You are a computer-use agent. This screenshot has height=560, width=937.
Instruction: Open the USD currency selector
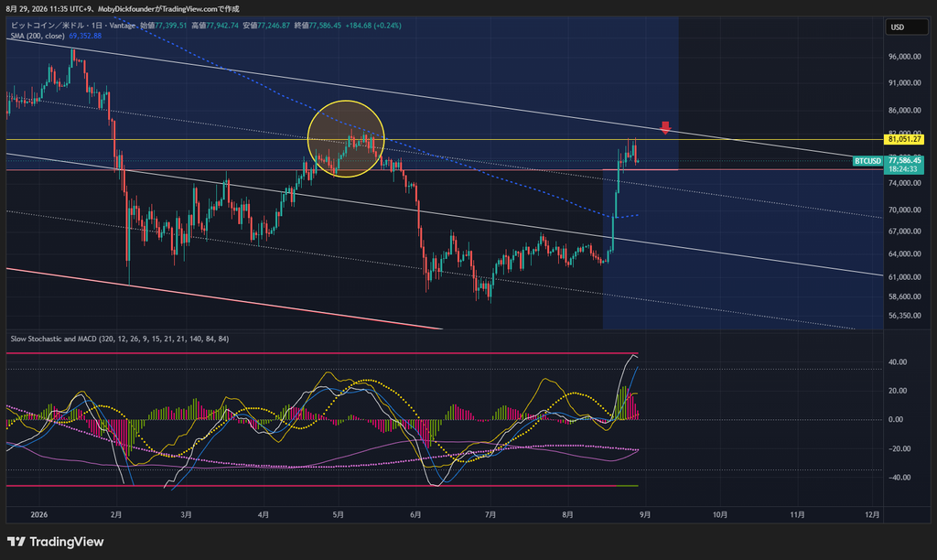point(906,27)
